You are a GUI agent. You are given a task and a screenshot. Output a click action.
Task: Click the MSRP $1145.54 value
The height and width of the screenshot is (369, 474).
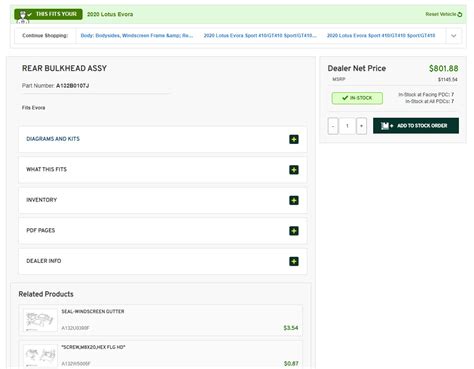[447, 79]
